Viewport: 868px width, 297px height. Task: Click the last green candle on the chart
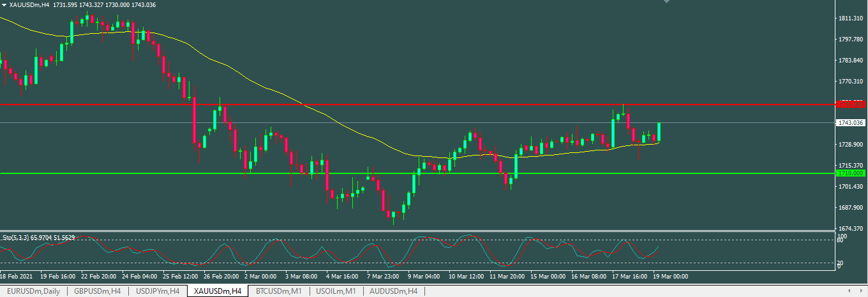tap(659, 132)
